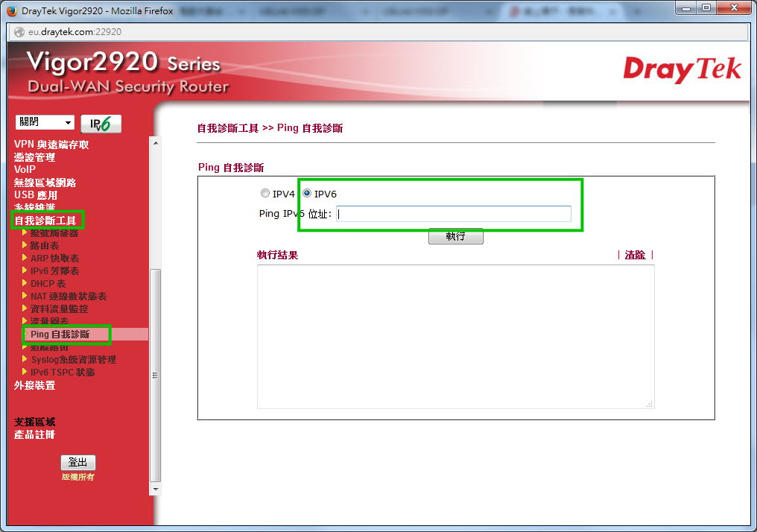The height and width of the screenshot is (532, 757).
Task: Open the VPN 與遠端存取 menu
Action: click(51, 145)
